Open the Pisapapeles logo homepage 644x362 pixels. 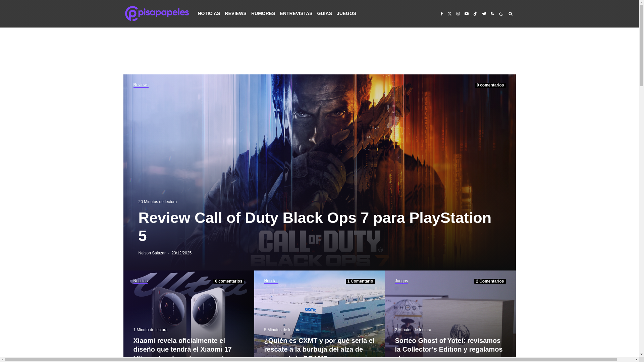tap(157, 13)
